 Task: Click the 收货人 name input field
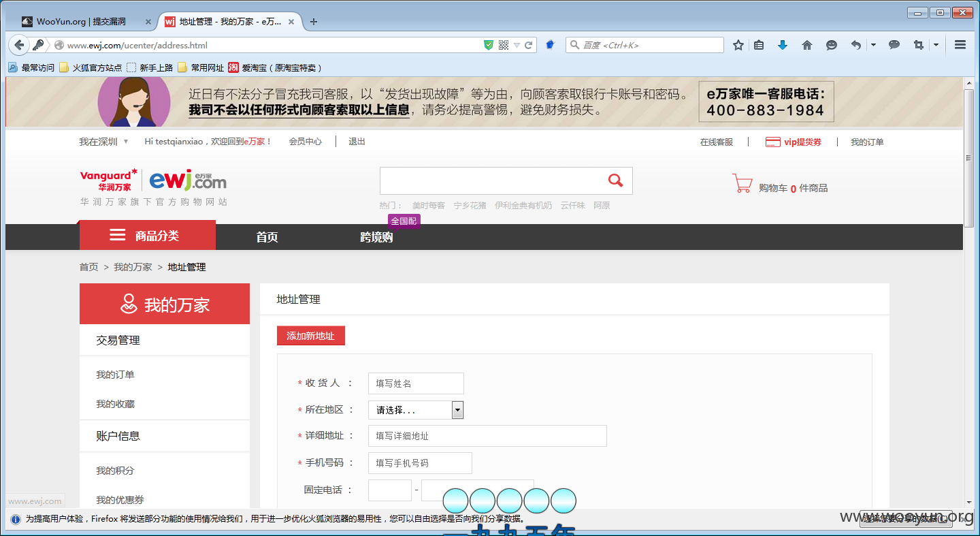point(416,383)
